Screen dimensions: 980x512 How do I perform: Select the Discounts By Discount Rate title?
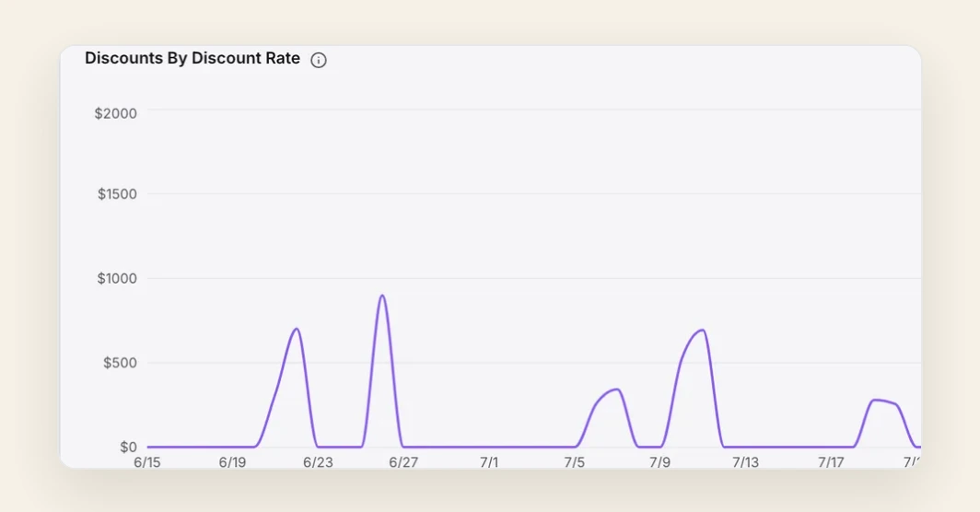[192, 58]
